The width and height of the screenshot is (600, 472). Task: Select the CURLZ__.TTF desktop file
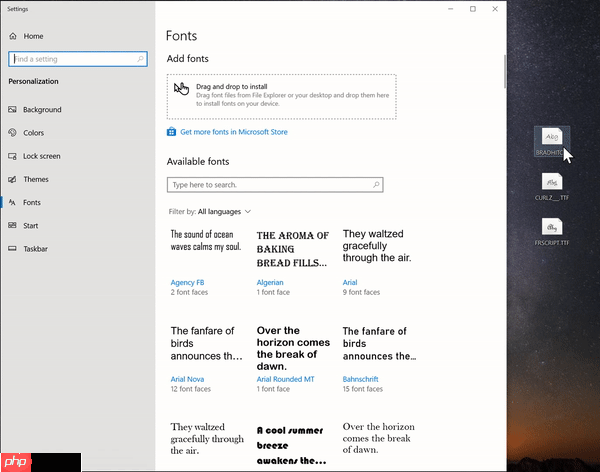click(x=552, y=187)
